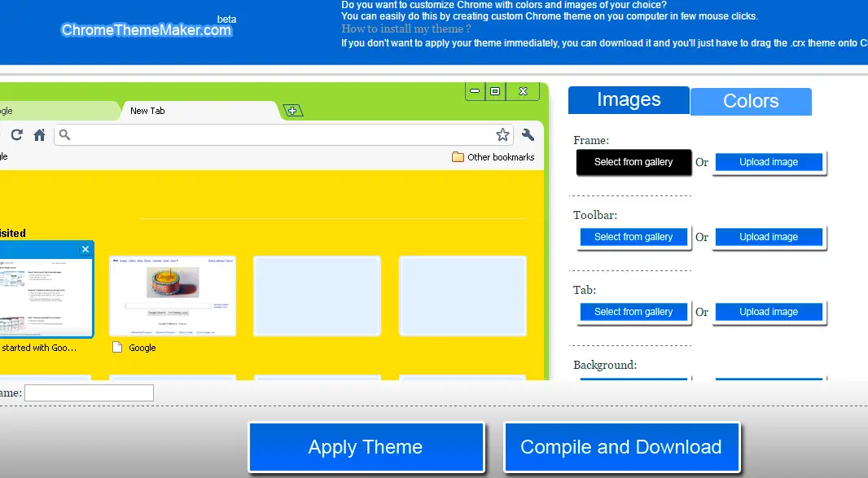Click the 'Background:' section label
The width and height of the screenshot is (868, 478).
point(605,365)
